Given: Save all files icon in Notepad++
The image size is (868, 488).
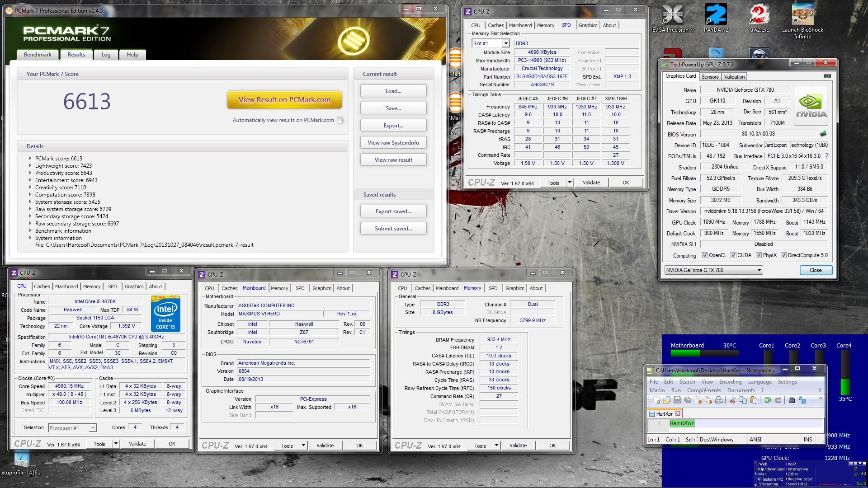Looking at the screenshot, I should coord(688,400).
